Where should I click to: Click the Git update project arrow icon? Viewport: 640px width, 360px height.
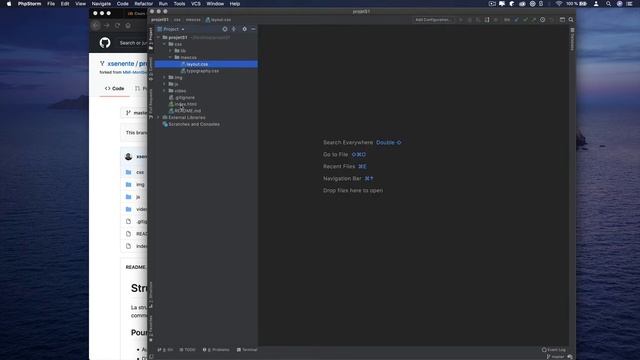(x=516, y=20)
